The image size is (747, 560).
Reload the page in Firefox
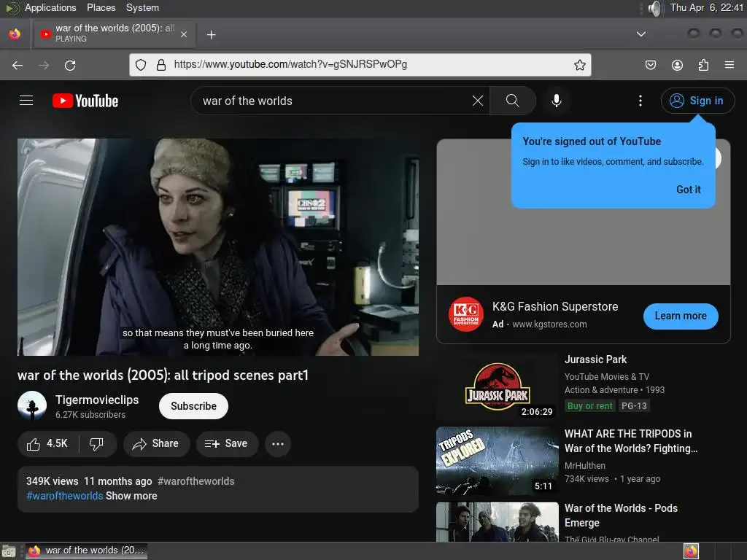pyautogui.click(x=70, y=65)
